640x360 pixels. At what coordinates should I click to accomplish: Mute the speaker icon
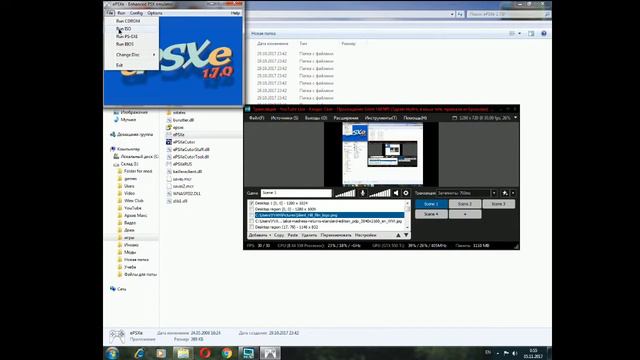click(x=396, y=193)
